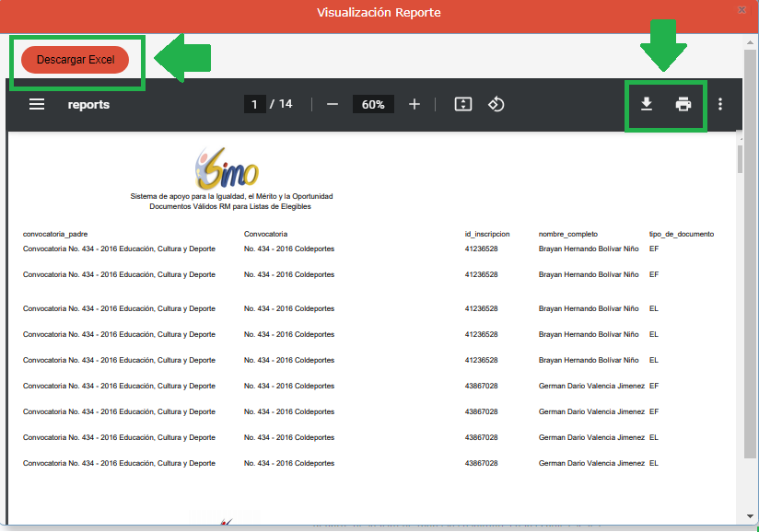This screenshot has width=759, height=532.
Task: Click the tipo_de_documento column header
Action: tap(682, 234)
